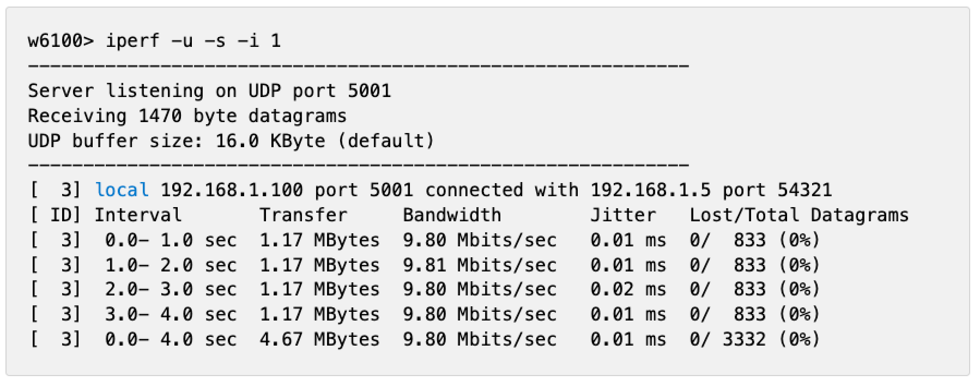The width and height of the screenshot is (980, 387).
Task: Click the 'Lost/Total Datagrams' column header
Action: (799, 215)
